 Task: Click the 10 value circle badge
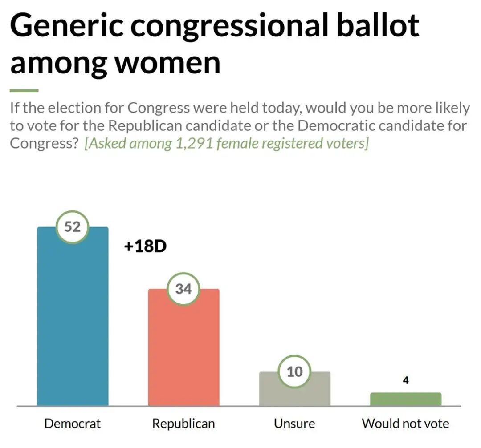[x=294, y=371]
